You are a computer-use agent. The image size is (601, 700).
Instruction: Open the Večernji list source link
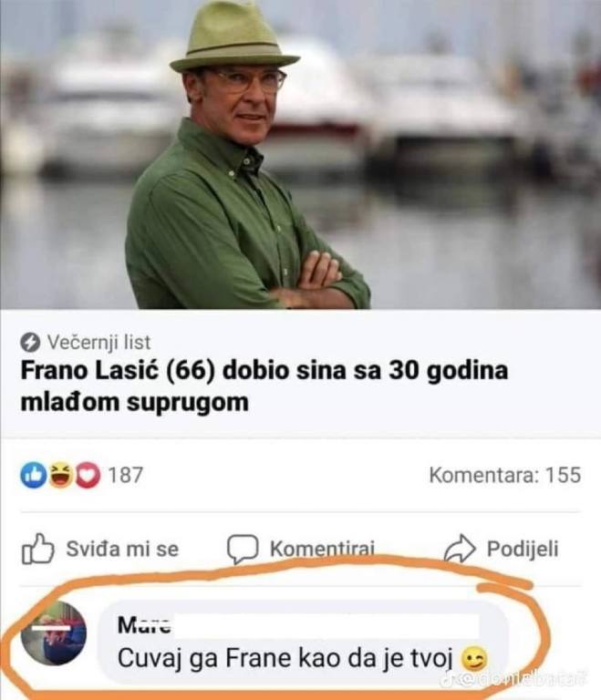point(98,343)
